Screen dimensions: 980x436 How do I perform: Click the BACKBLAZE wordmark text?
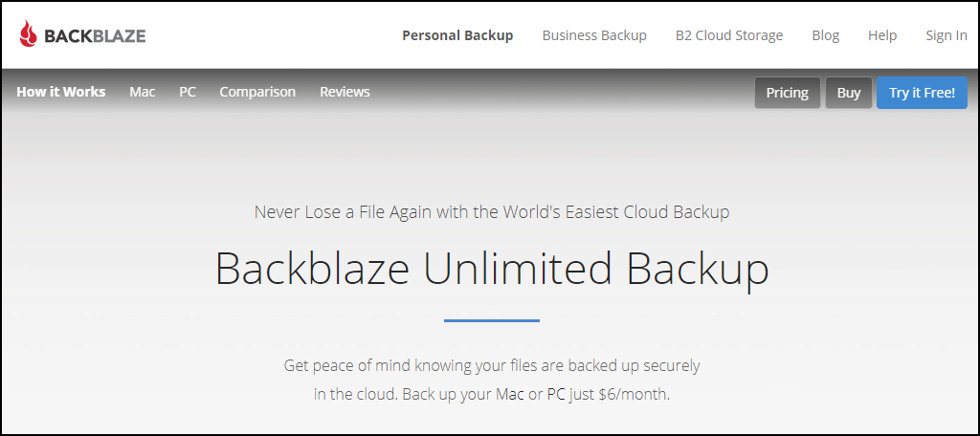click(x=95, y=36)
